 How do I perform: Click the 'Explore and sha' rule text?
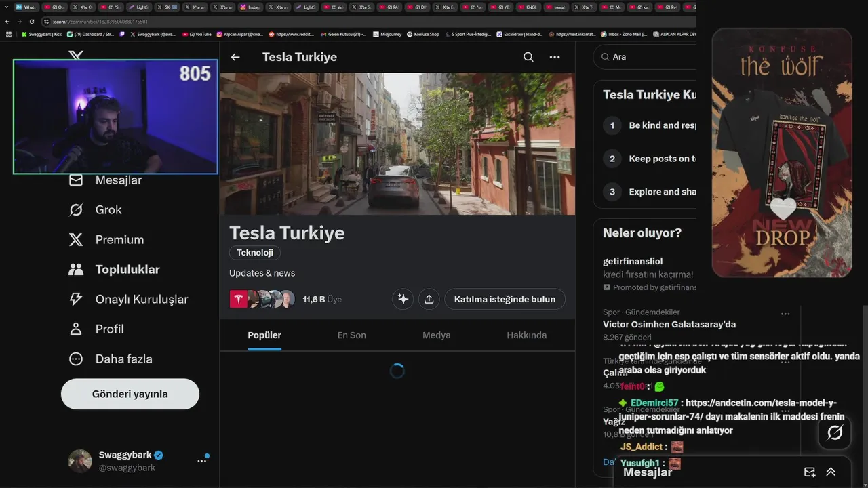click(663, 192)
